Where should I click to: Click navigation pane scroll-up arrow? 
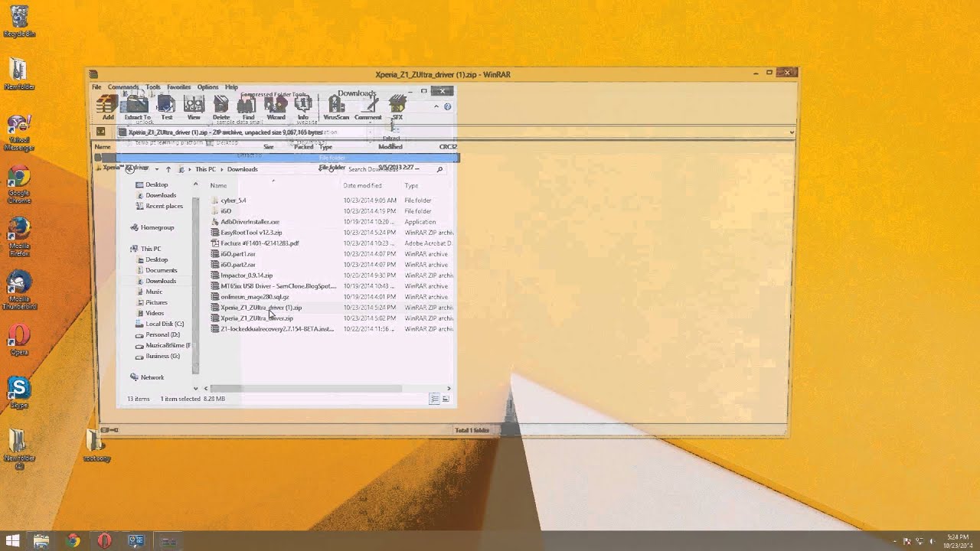195,184
